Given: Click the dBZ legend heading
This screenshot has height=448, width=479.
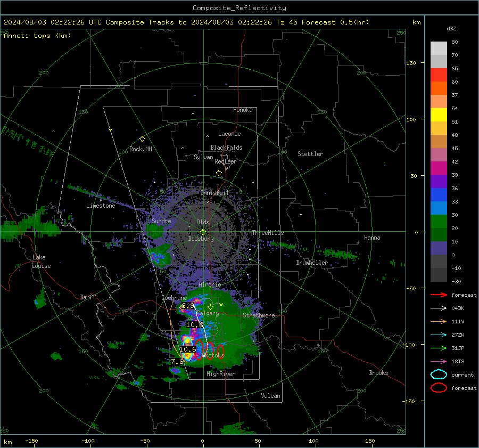Looking at the screenshot, I should 451,28.
